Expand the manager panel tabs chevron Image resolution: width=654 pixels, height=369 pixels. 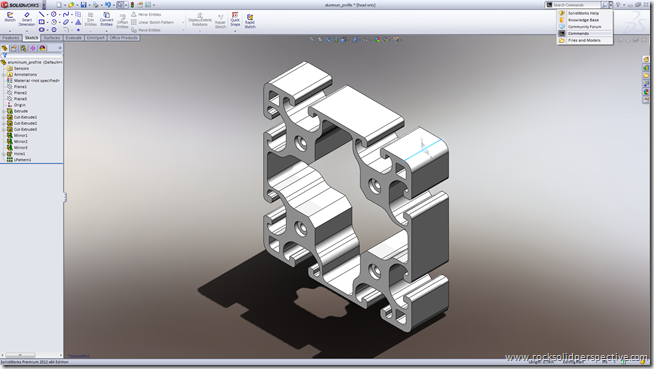[x=60, y=48]
